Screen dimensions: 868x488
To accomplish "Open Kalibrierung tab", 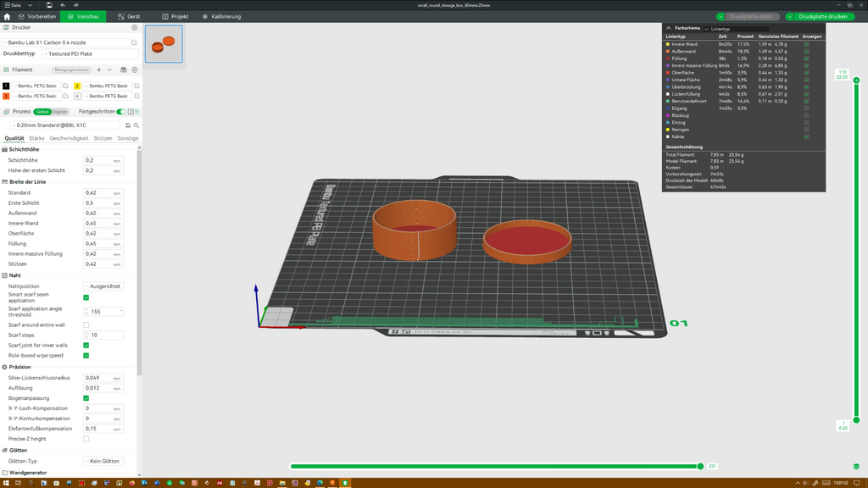I will (x=221, y=17).
